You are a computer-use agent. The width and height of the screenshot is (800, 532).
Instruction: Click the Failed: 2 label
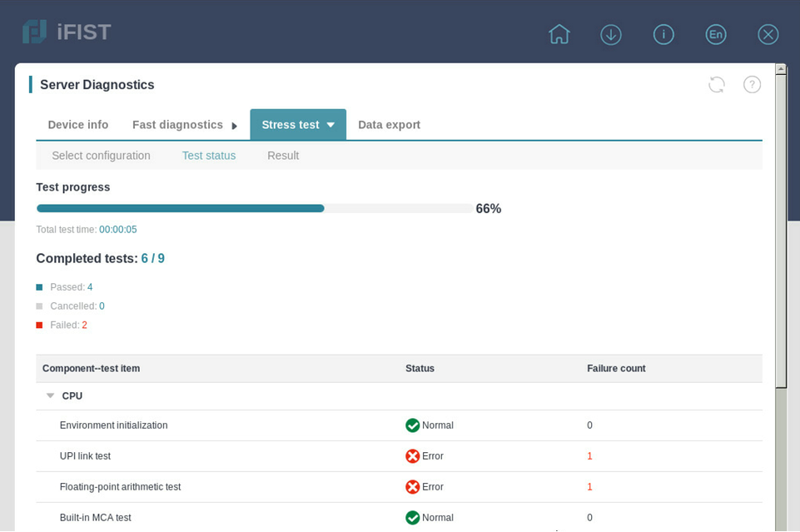[69, 325]
